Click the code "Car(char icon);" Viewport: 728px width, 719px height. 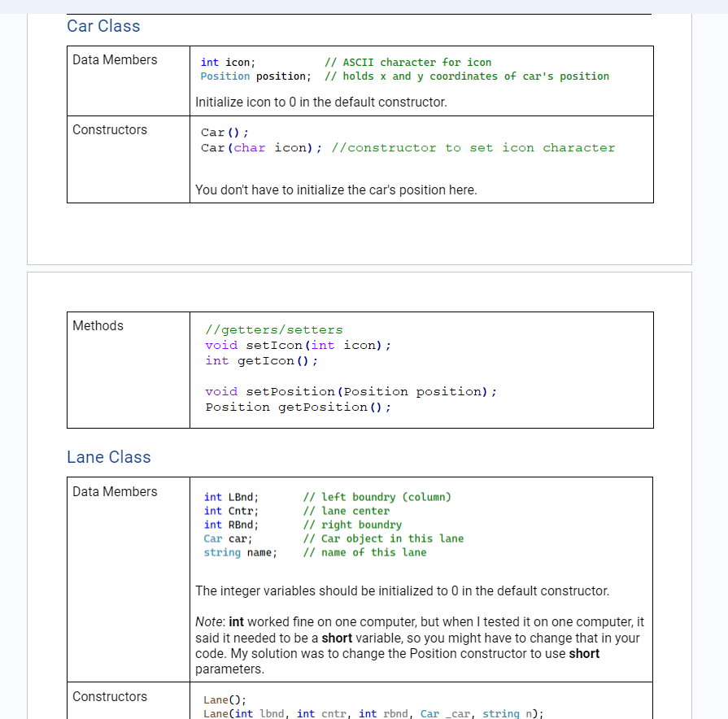click(x=261, y=147)
